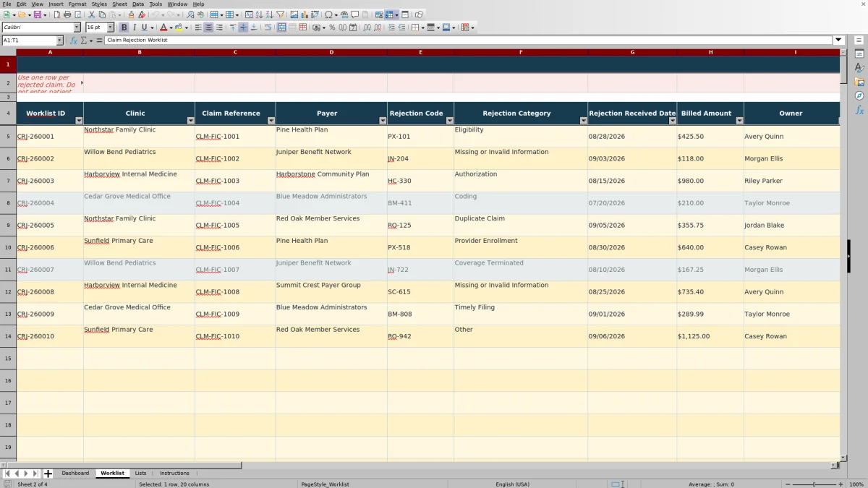Toggle Underline formatting
868x488 pixels.
[144, 27]
